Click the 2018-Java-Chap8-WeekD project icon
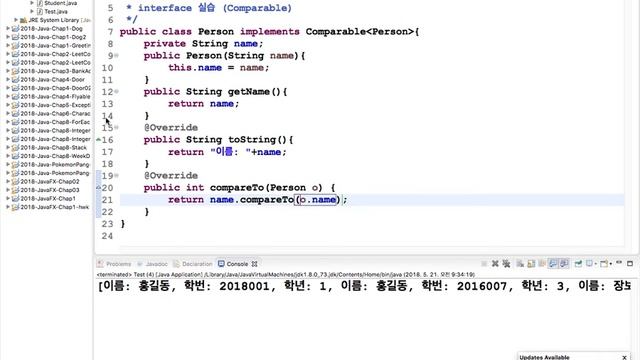640x360 pixels. click(15, 156)
